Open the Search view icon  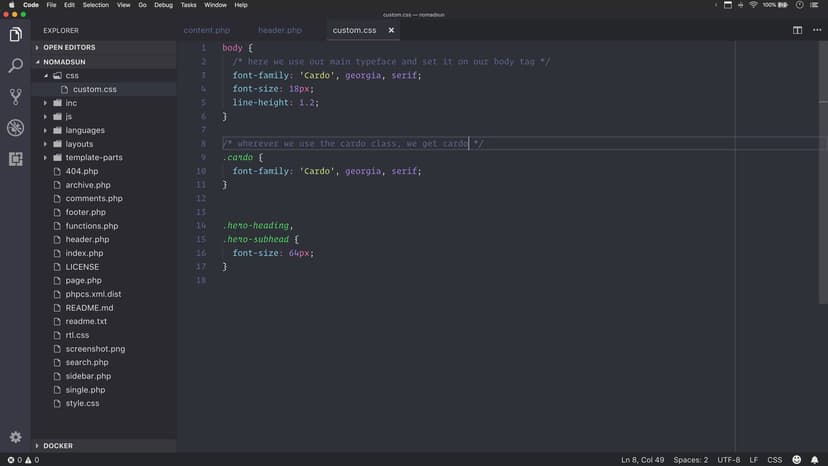point(15,66)
